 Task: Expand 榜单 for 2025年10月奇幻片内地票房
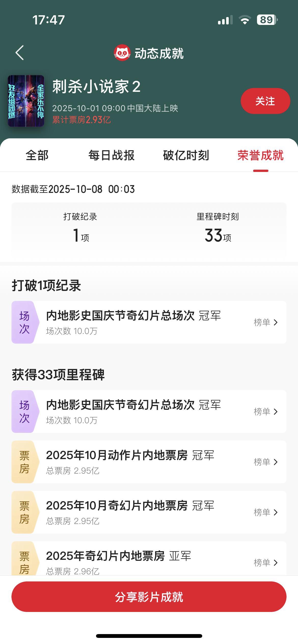coord(266,512)
